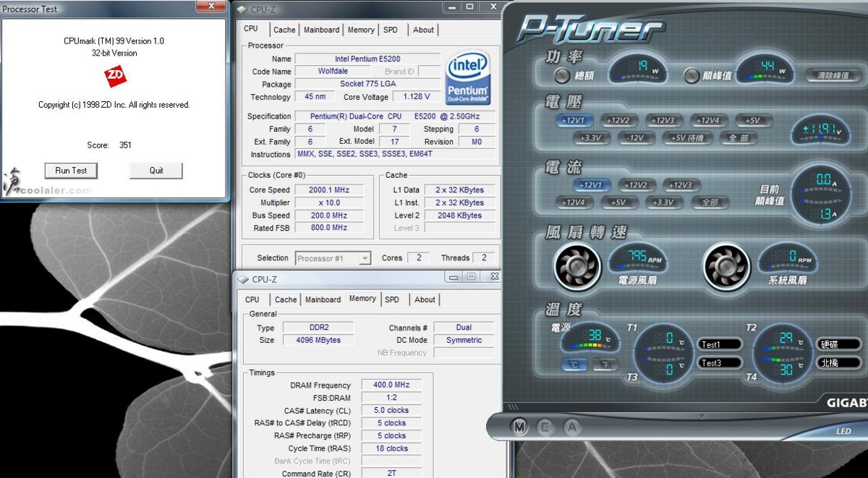
Task: Select 全部 in the 電流 current section
Action: click(x=710, y=203)
